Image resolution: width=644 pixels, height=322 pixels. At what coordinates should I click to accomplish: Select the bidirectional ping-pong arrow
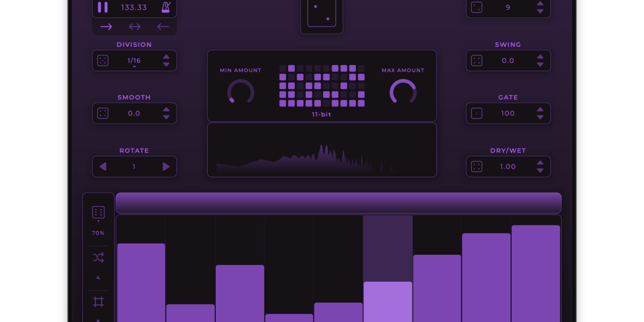click(134, 27)
